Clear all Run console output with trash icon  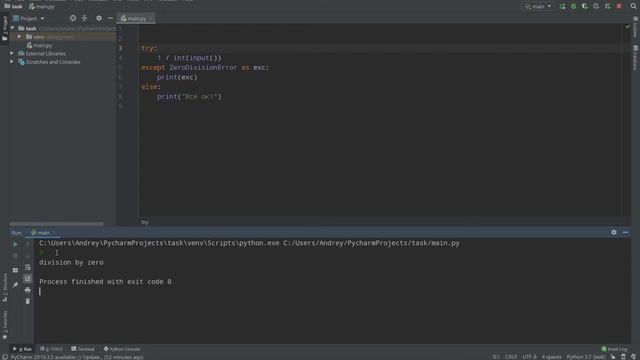coord(28,301)
